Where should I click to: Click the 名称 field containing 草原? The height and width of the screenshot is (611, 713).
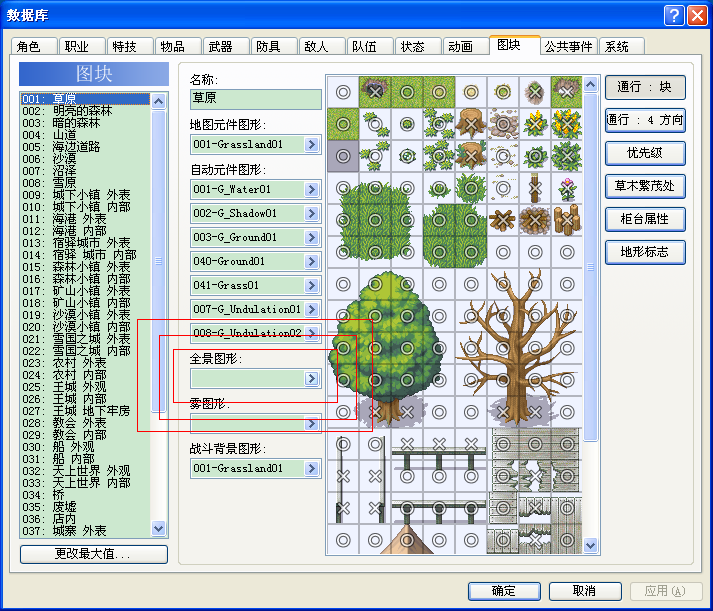pos(256,99)
